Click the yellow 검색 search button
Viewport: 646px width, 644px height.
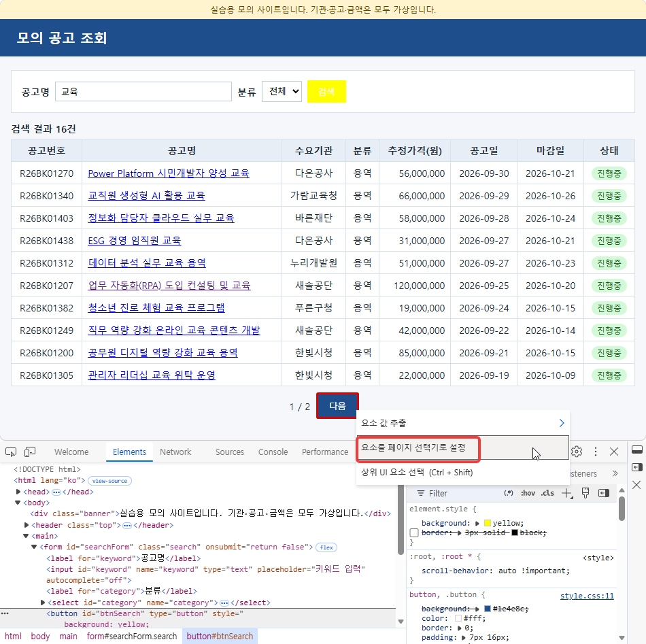(x=326, y=92)
